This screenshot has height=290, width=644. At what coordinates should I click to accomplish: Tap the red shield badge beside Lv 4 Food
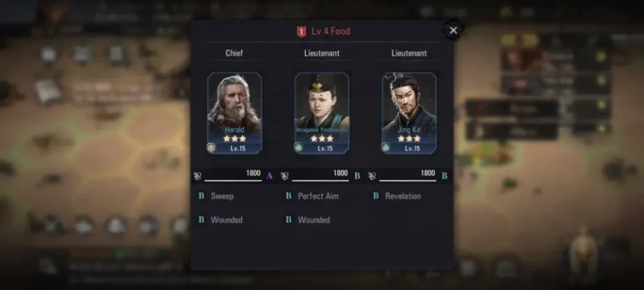point(301,32)
